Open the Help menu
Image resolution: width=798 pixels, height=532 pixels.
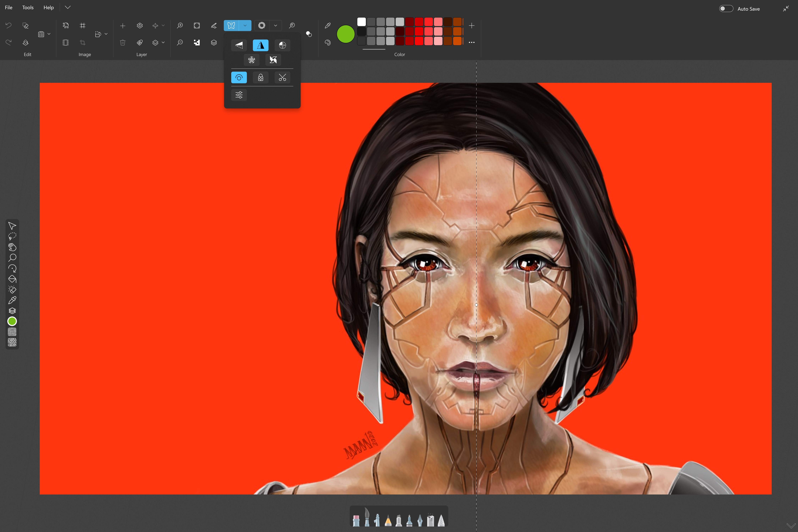(x=49, y=7)
